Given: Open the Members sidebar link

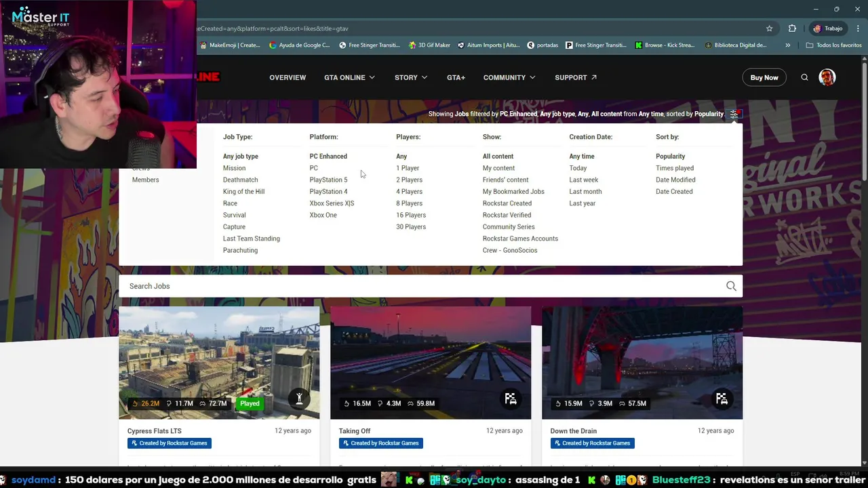Looking at the screenshot, I should coord(145,180).
